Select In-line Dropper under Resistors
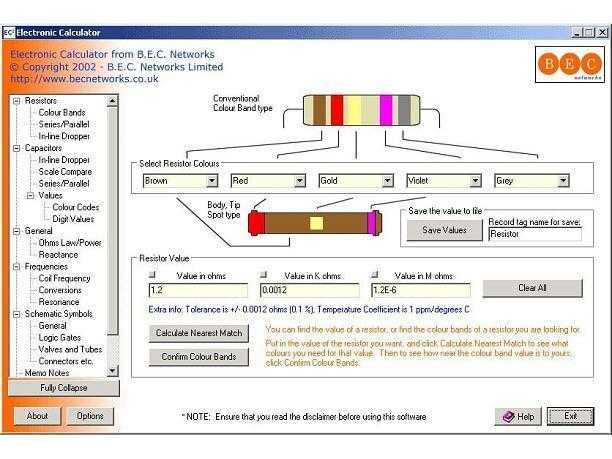This screenshot has width=612, height=459. (64, 136)
